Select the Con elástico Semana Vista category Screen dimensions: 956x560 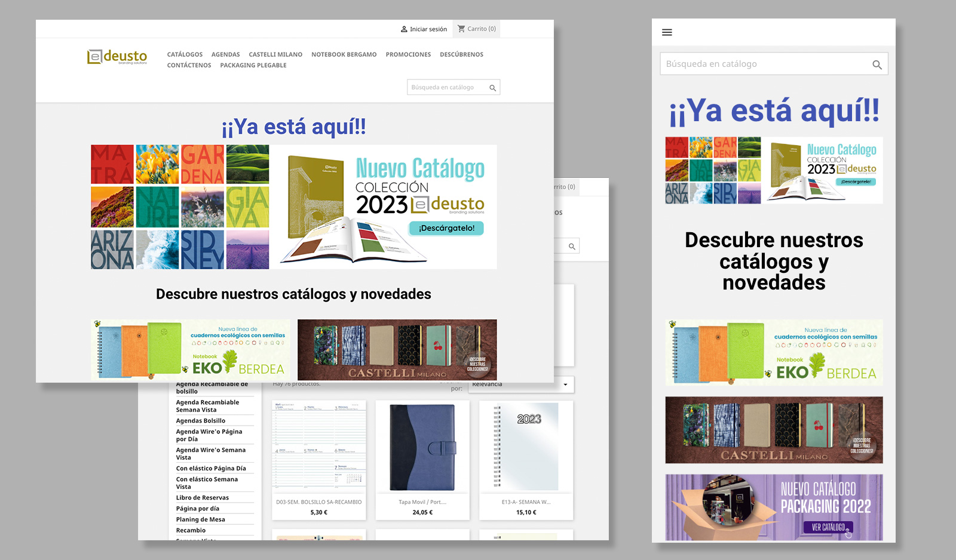[x=207, y=483]
